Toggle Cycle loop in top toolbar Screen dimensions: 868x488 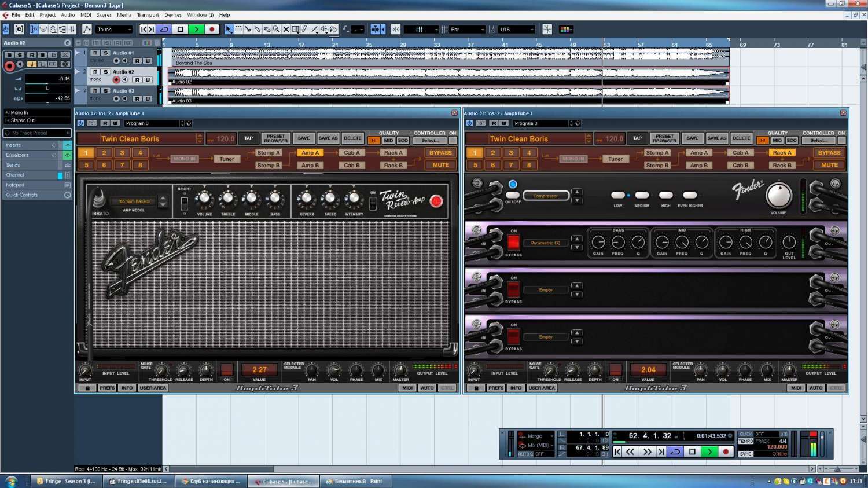(x=164, y=30)
